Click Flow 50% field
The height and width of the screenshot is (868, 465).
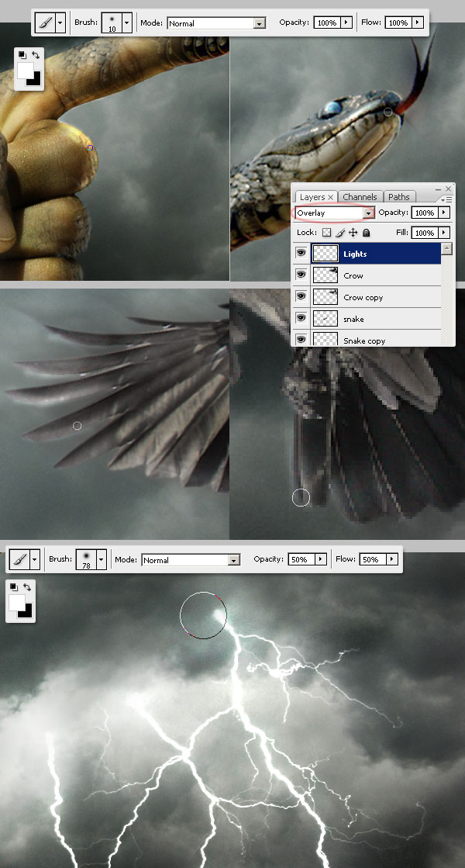coord(373,559)
